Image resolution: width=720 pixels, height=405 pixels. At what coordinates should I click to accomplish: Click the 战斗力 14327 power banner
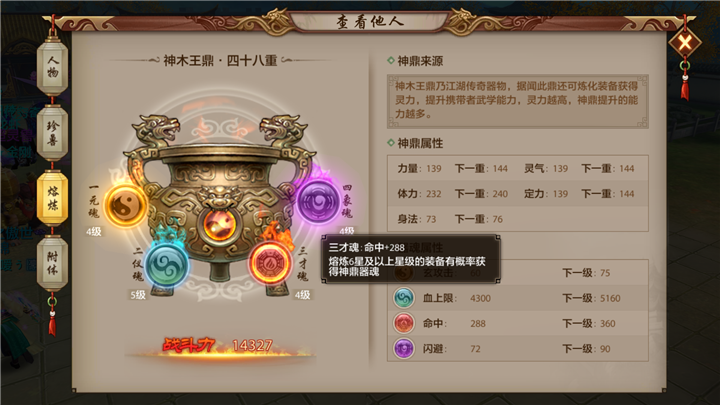click(x=219, y=346)
